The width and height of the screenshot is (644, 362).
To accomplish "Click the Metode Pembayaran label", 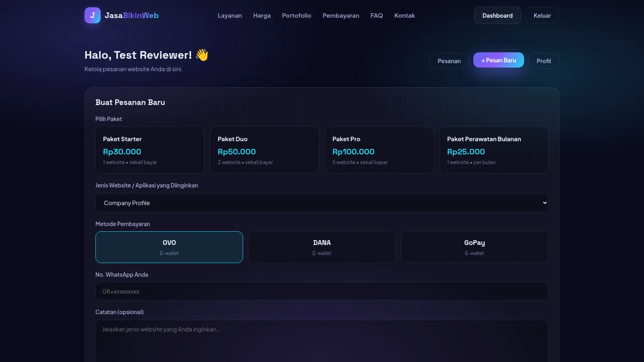I will (123, 224).
